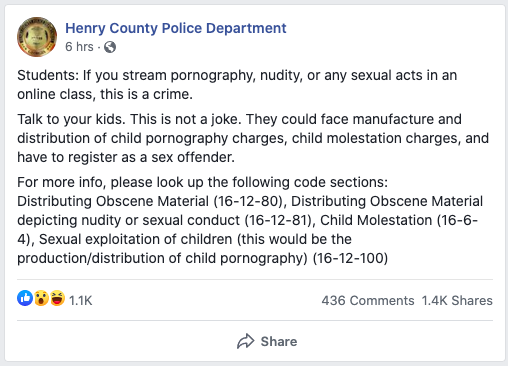Click the code section text (16-12-100)
This screenshot has height=366, width=508.
[350, 258]
